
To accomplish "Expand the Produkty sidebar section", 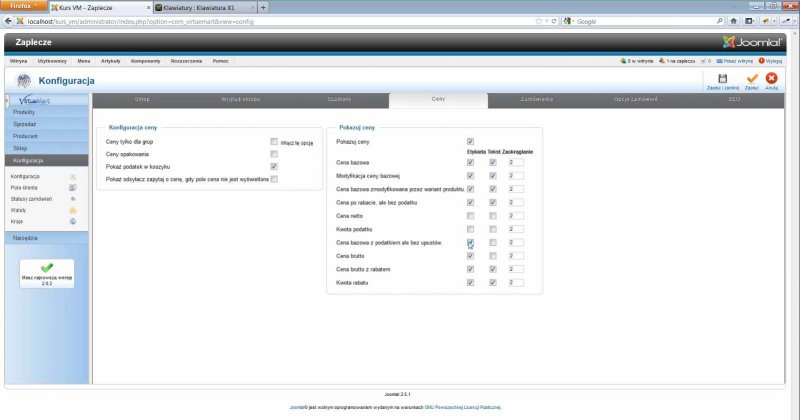I will coord(25,112).
